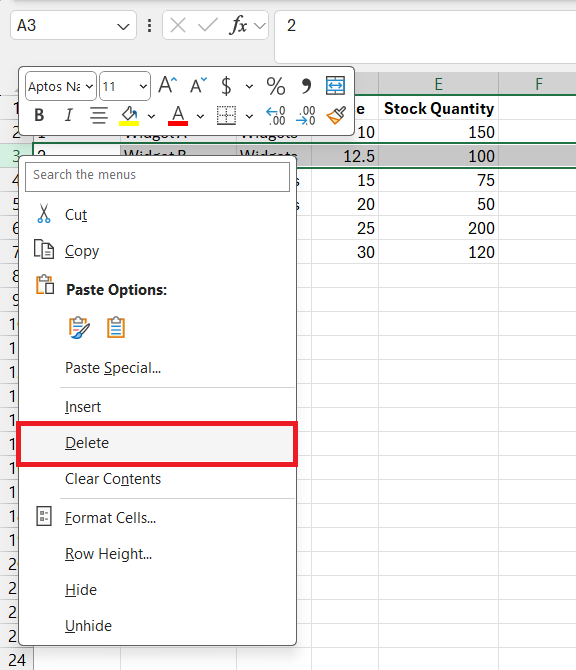
Task: Select Unhide in context menu
Action: [x=157, y=626]
